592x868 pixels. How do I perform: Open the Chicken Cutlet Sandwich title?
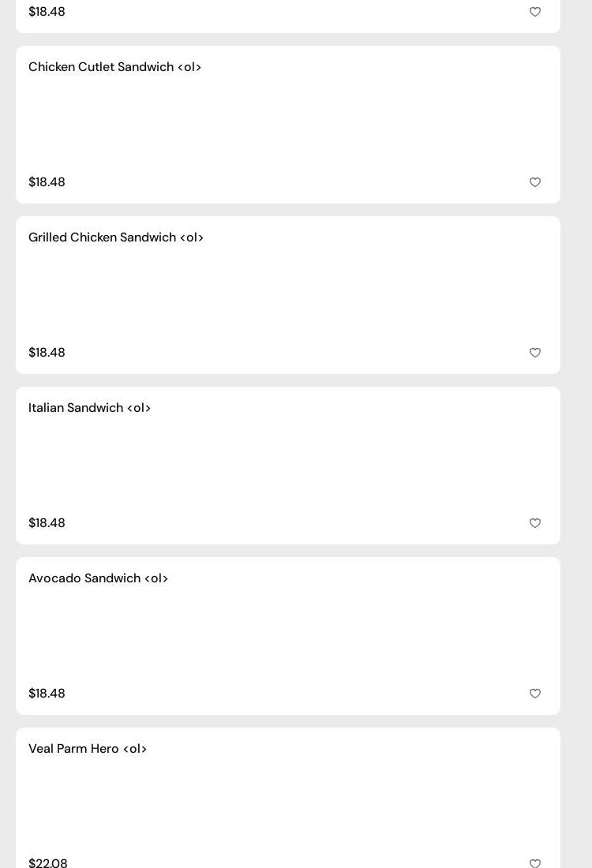[x=115, y=67]
